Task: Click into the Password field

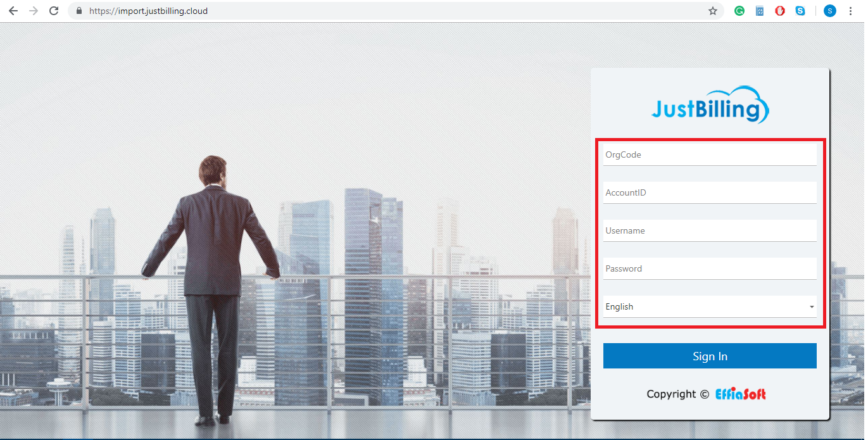Action: [x=710, y=269]
